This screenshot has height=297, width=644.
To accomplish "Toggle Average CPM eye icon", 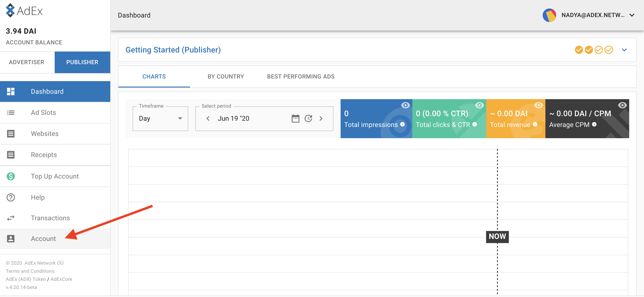I will [x=622, y=105].
